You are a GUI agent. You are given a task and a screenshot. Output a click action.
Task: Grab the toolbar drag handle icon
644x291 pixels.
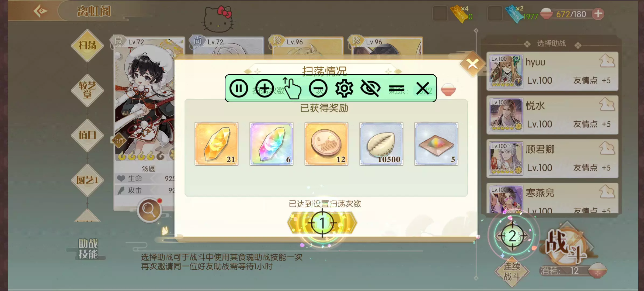[396, 88]
